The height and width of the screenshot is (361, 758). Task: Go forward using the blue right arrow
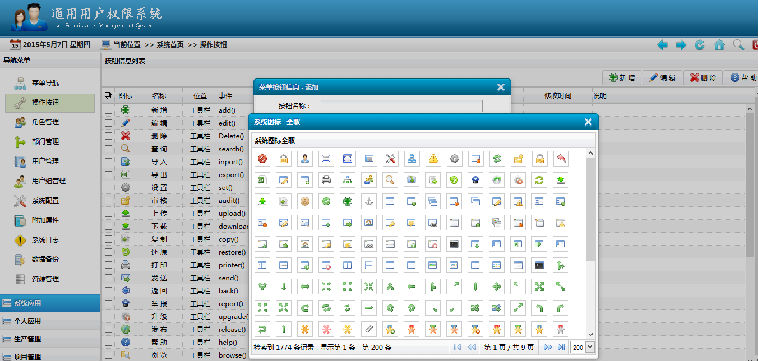coord(681,45)
